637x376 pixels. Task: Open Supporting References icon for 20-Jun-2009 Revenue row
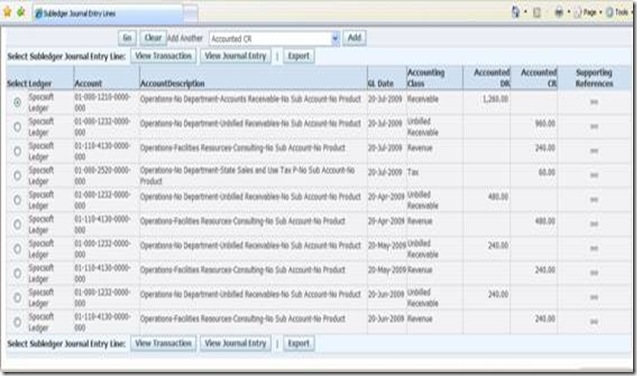594,322
